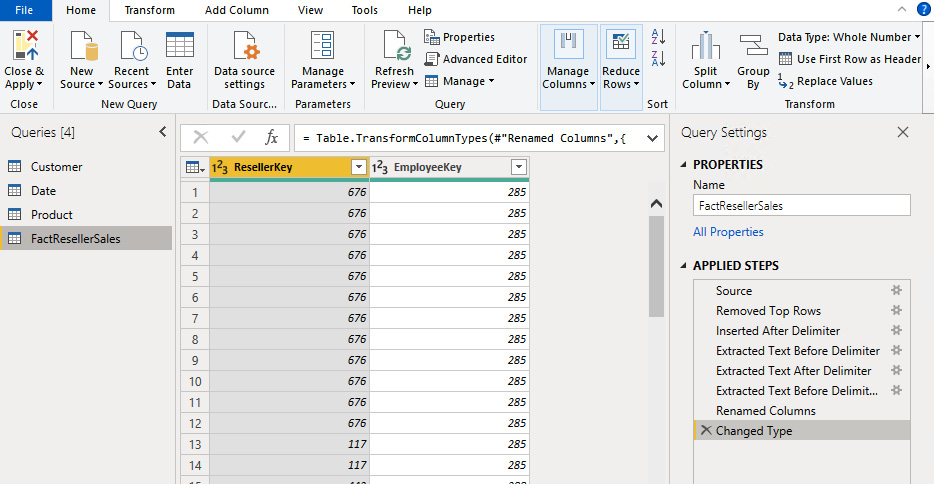Viewport: 934px width, 484px height.
Task: Open the Help question mark icon
Action: pyautogui.click(x=923, y=9)
